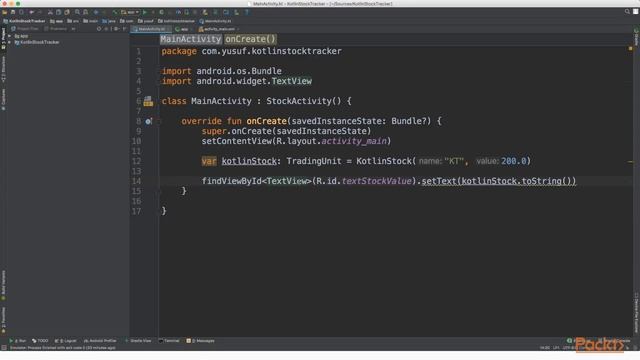Open the Terminal tool window

(169, 340)
